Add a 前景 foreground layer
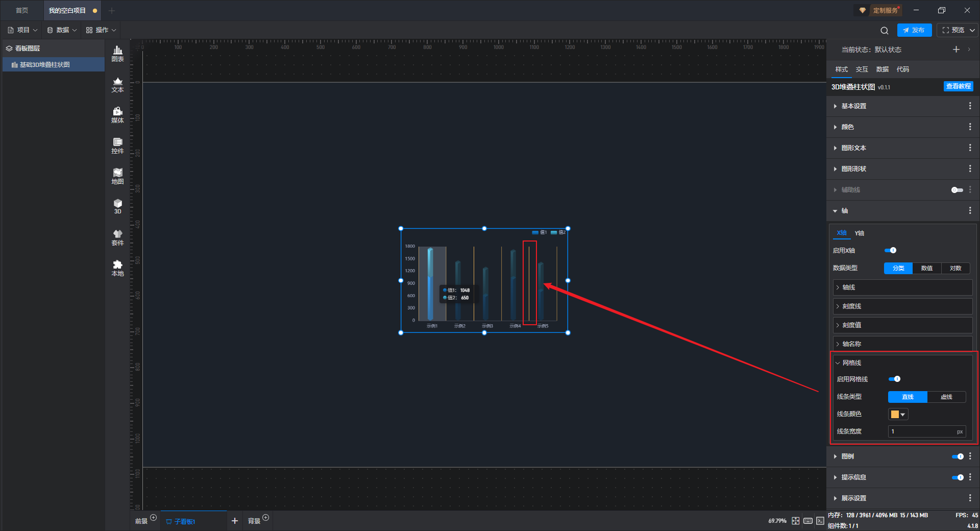 click(x=153, y=518)
